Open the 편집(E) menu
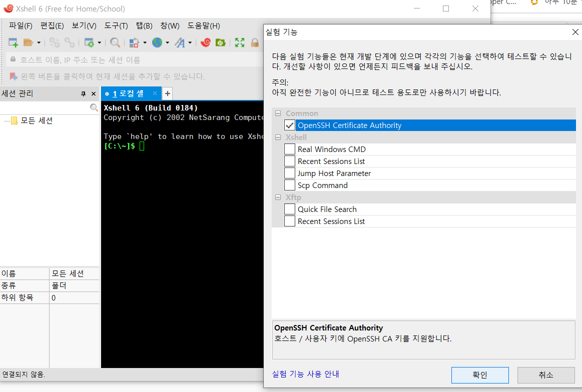This screenshot has height=392, width=582. [x=52, y=25]
